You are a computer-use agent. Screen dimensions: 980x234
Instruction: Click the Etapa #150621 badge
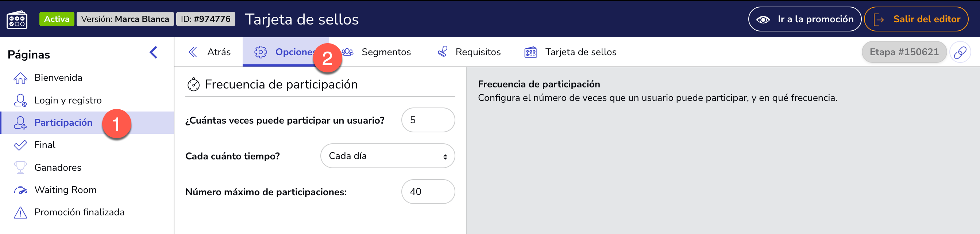point(904,52)
